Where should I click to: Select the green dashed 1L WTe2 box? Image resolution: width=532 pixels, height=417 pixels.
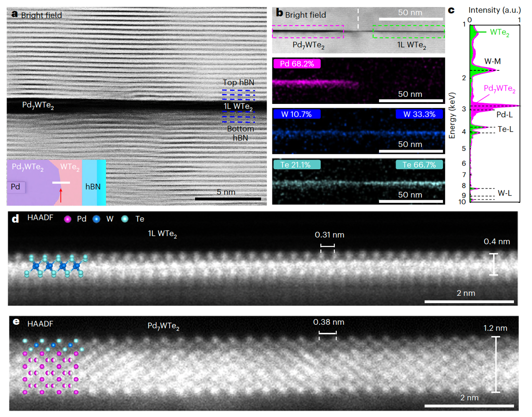click(x=408, y=32)
